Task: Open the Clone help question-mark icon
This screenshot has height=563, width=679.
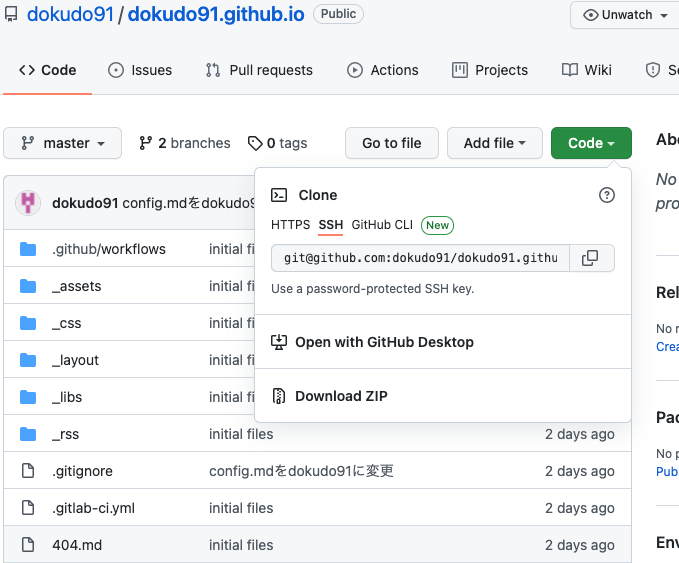Action: (x=606, y=195)
